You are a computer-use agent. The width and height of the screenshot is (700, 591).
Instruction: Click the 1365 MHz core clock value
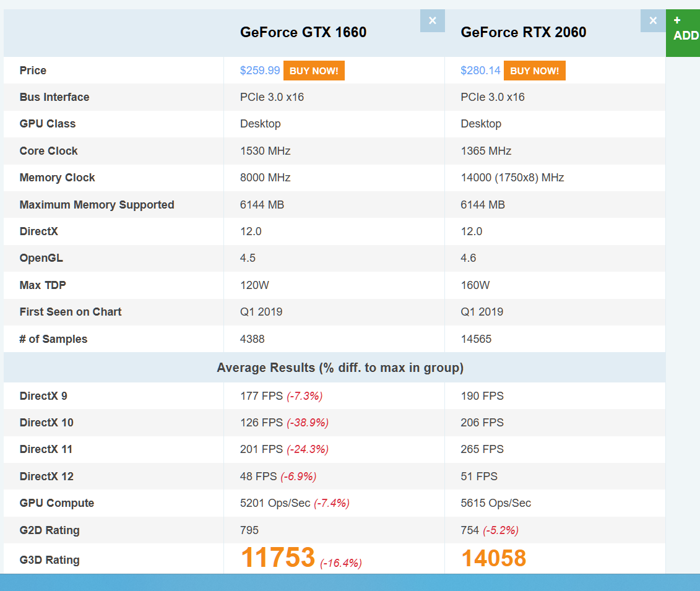[x=486, y=151]
